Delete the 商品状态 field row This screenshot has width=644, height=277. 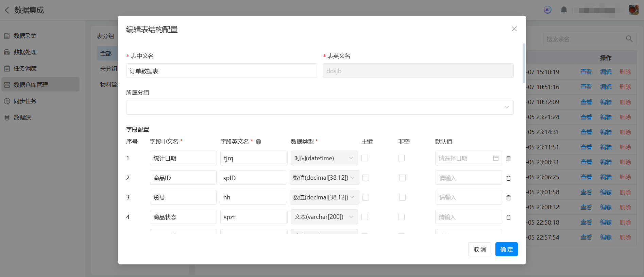(508, 217)
